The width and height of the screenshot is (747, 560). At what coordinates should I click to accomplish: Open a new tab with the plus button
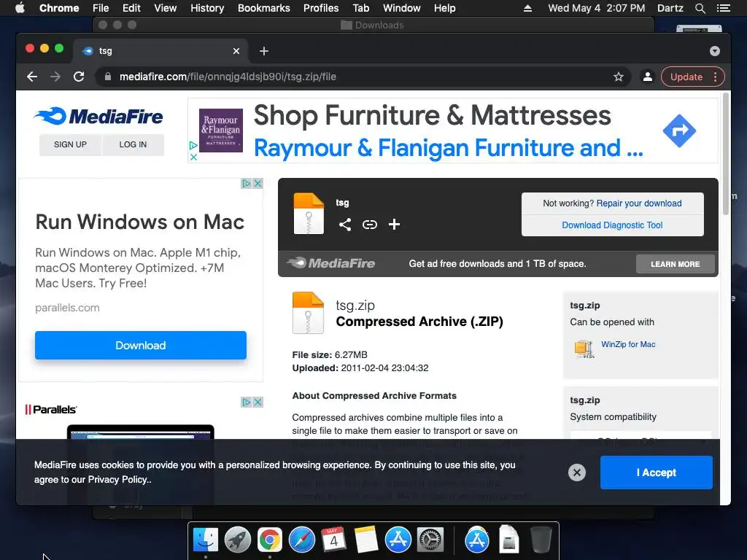pyautogui.click(x=264, y=51)
